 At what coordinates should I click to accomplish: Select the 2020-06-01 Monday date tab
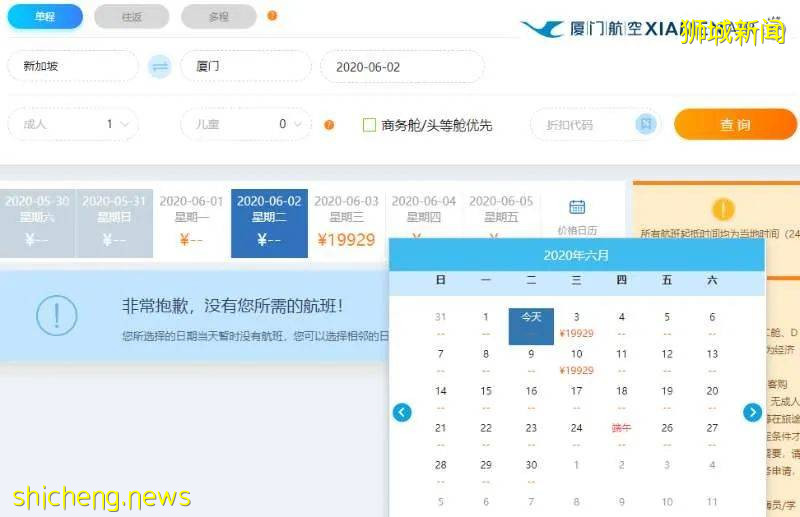191,220
